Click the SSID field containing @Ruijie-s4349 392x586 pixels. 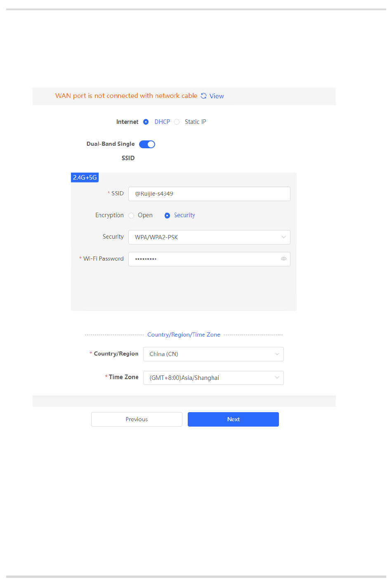coord(209,194)
